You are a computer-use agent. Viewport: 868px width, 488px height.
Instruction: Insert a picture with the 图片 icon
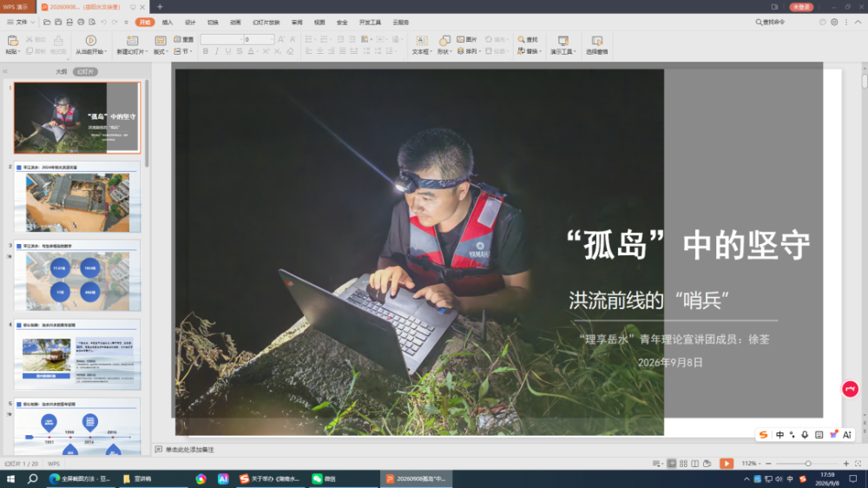pos(467,39)
